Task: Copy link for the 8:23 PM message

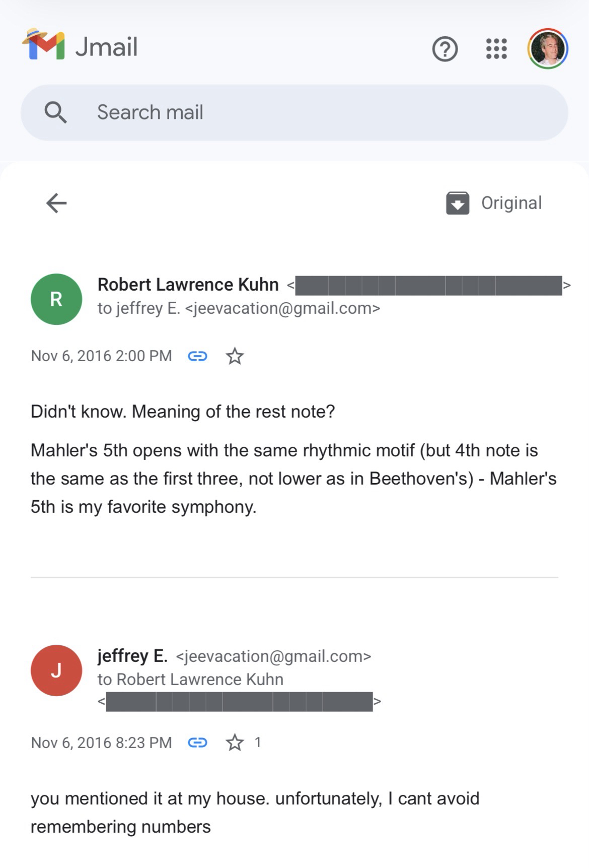Action: point(197,743)
